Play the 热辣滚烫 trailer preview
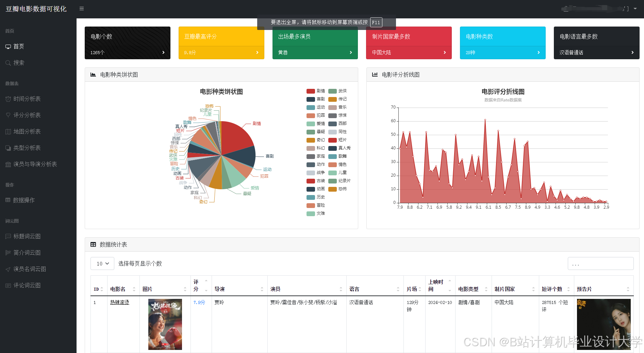644x353 pixels. click(x=604, y=324)
